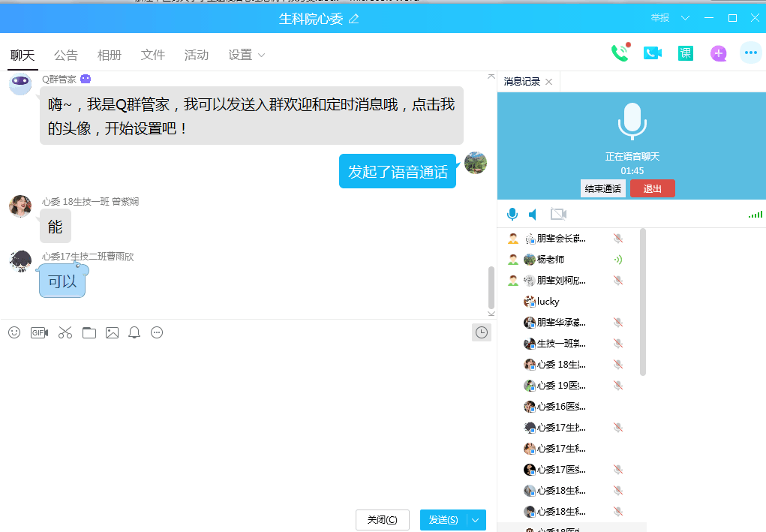This screenshot has height=532, width=766.
Task: Expand the three-dot more options button
Action: pyautogui.click(x=750, y=53)
